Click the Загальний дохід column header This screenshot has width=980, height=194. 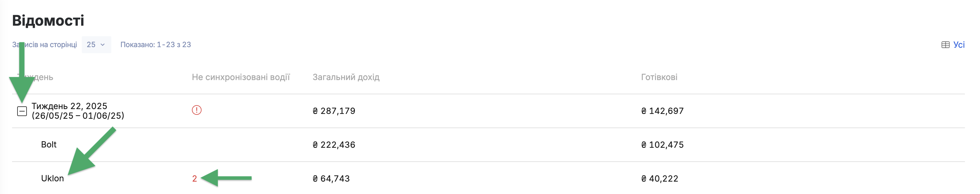tap(346, 77)
